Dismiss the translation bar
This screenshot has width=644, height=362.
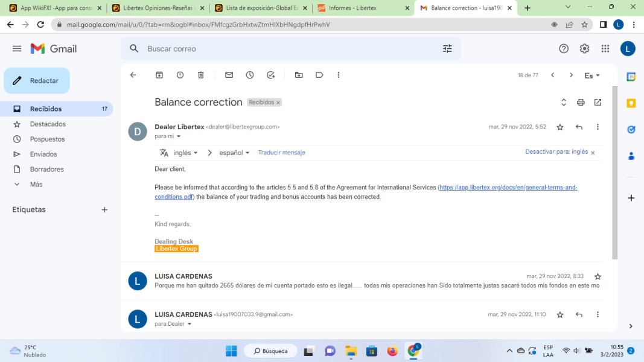coord(593,153)
